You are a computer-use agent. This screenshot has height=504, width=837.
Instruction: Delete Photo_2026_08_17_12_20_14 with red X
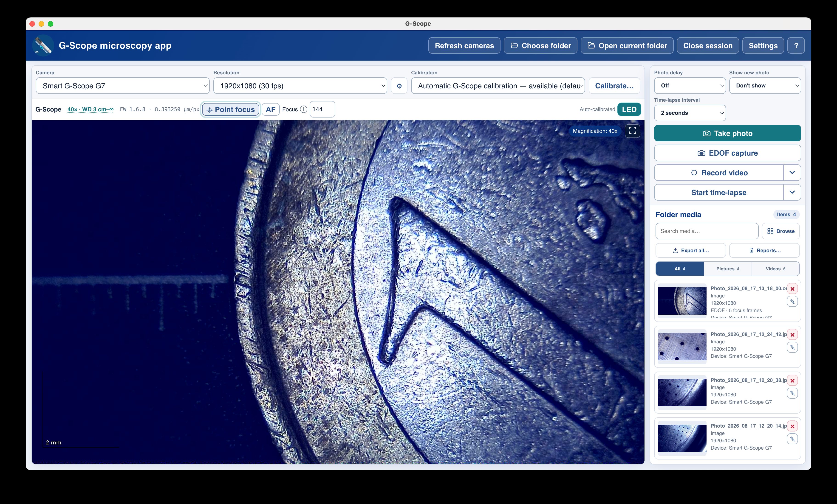tap(792, 426)
